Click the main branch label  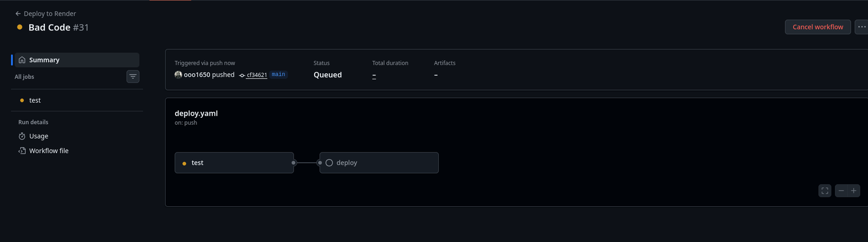[278, 75]
